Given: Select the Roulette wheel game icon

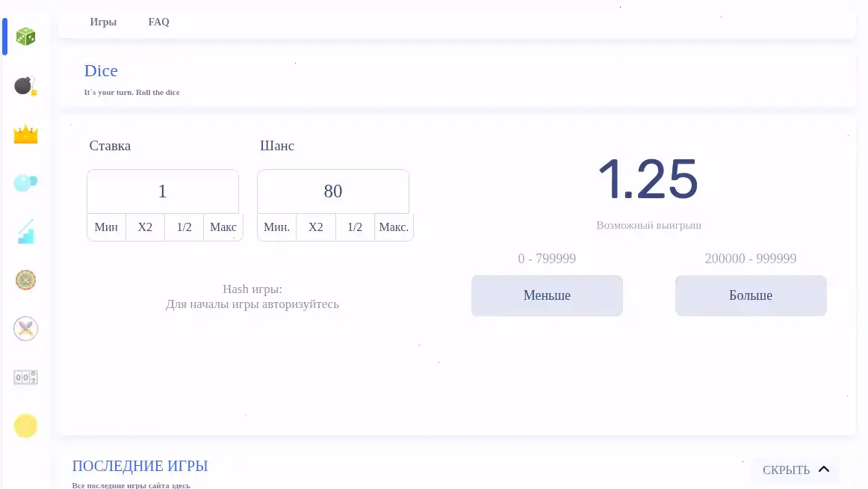Looking at the screenshot, I should (25, 280).
